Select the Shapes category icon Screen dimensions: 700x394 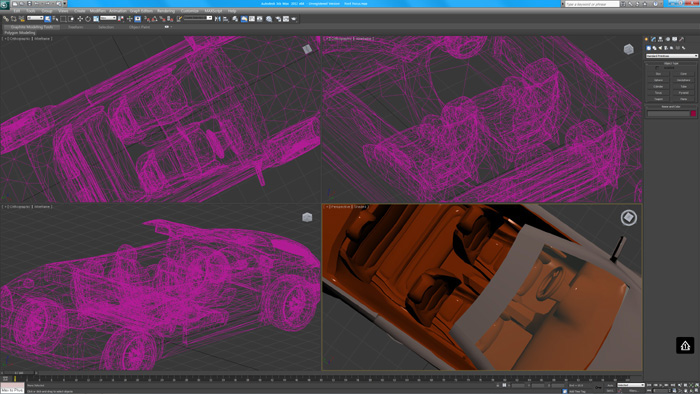pyautogui.click(x=654, y=48)
